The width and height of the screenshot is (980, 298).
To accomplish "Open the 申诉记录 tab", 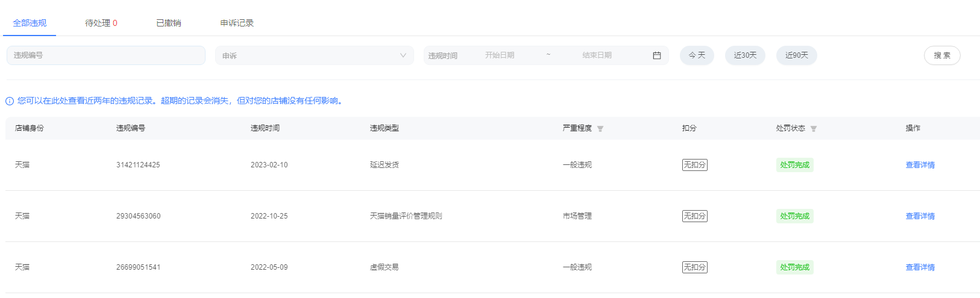I will pyautogui.click(x=237, y=23).
